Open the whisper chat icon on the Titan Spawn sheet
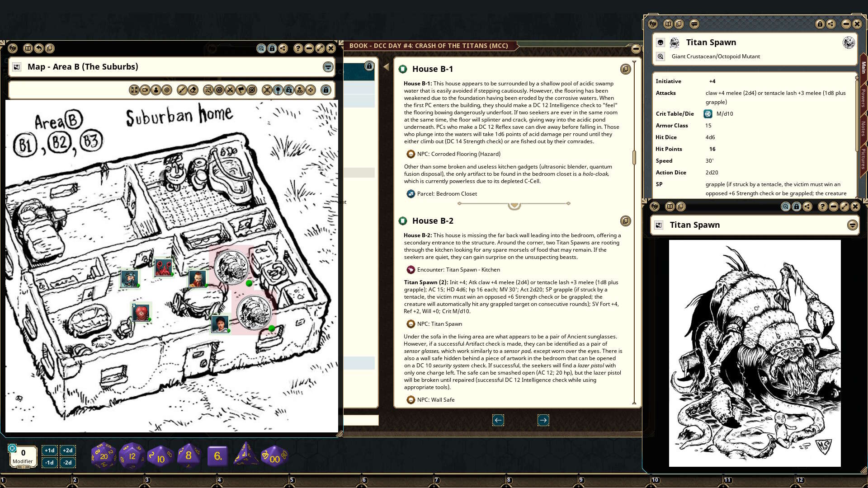This screenshot has width=868, height=488. (694, 24)
